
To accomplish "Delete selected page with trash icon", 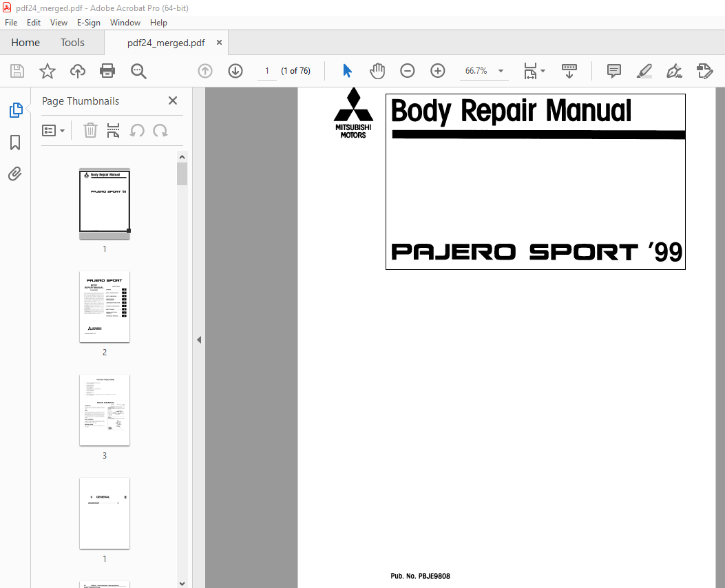I will 90,130.
